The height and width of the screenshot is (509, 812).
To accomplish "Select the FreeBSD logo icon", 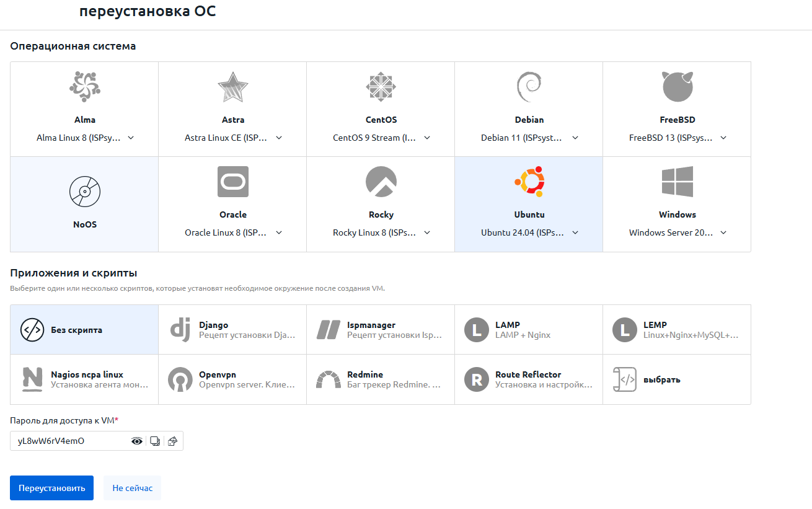I will 677,87.
